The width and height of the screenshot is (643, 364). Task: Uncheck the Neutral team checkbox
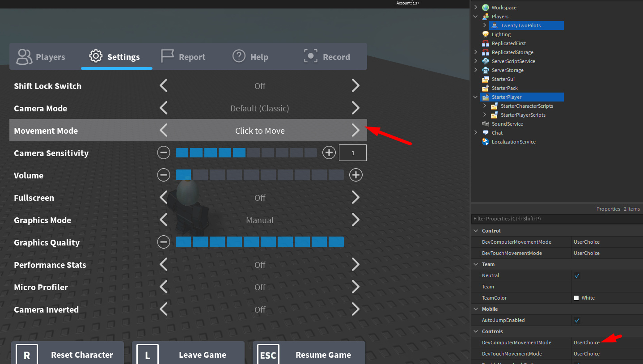(x=577, y=275)
